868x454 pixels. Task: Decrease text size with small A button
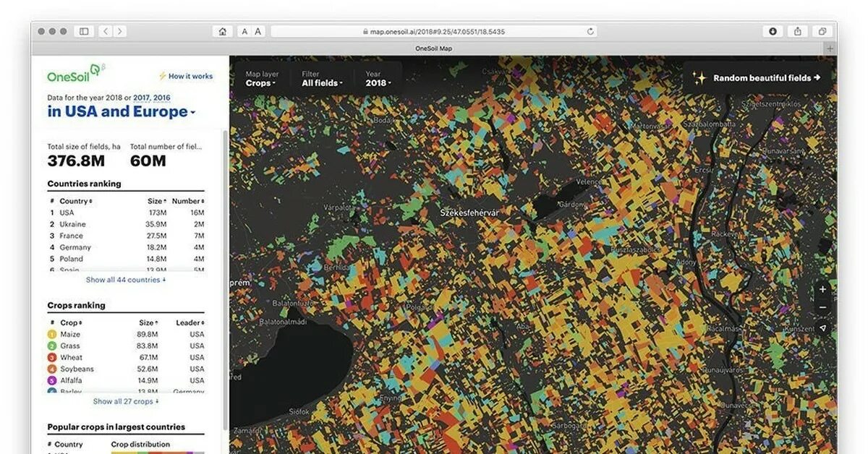tap(244, 32)
